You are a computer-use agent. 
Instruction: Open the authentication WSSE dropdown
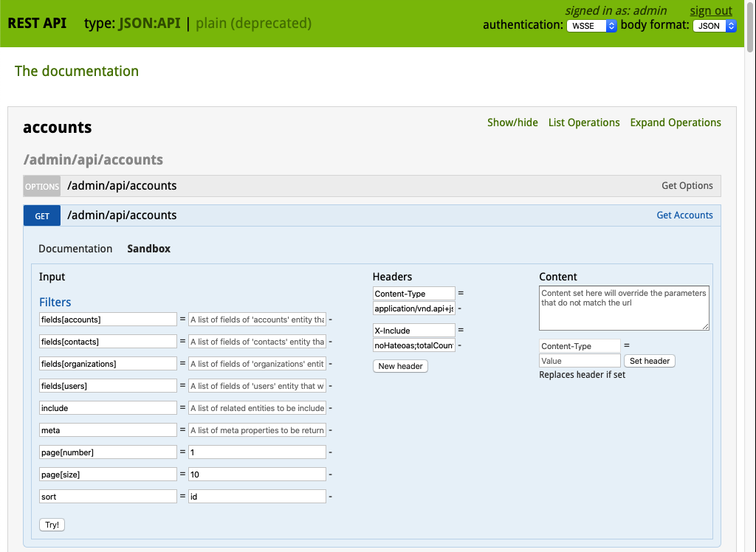591,26
